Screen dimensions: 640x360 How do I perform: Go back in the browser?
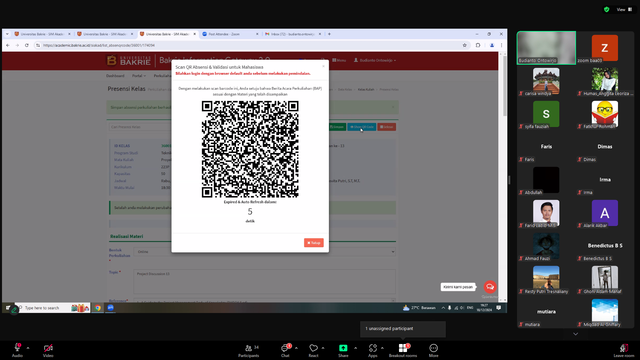8,45
